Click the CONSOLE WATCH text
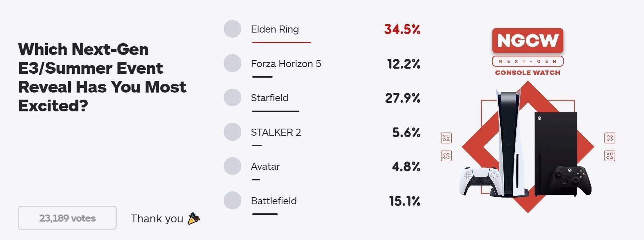This screenshot has height=240, width=644. point(528,73)
